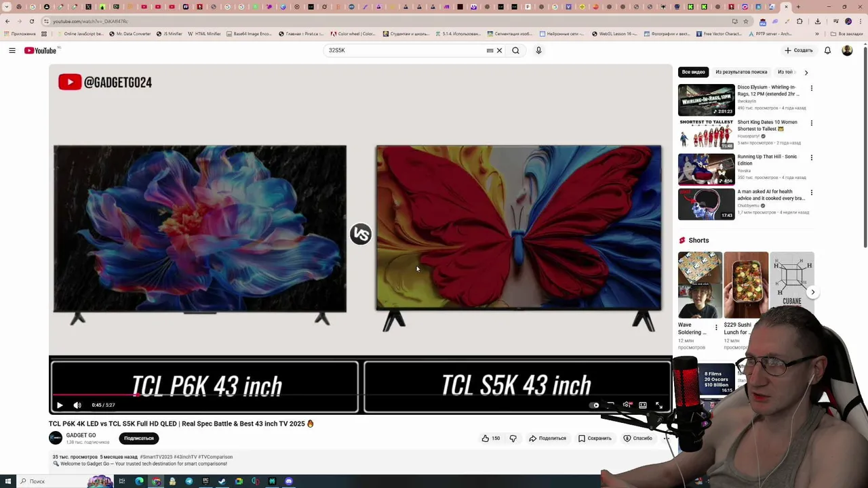This screenshot has width=868, height=488.
Task: Select the Все видео filter chip
Action: [x=693, y=72]
